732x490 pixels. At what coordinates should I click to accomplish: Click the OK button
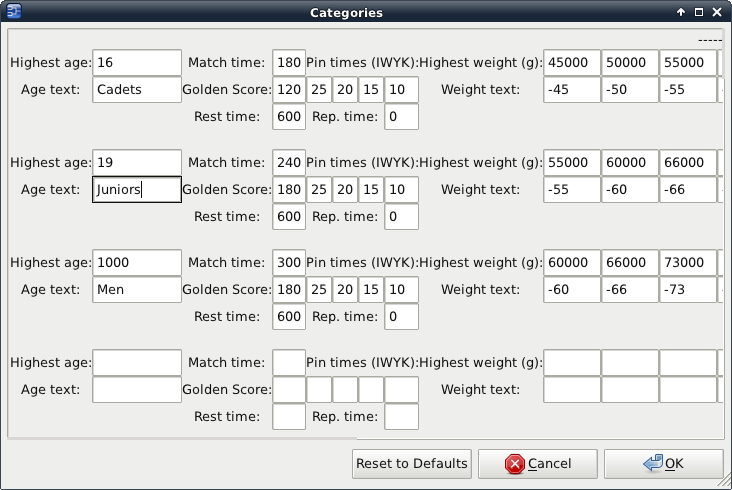(x=664, y=464)
